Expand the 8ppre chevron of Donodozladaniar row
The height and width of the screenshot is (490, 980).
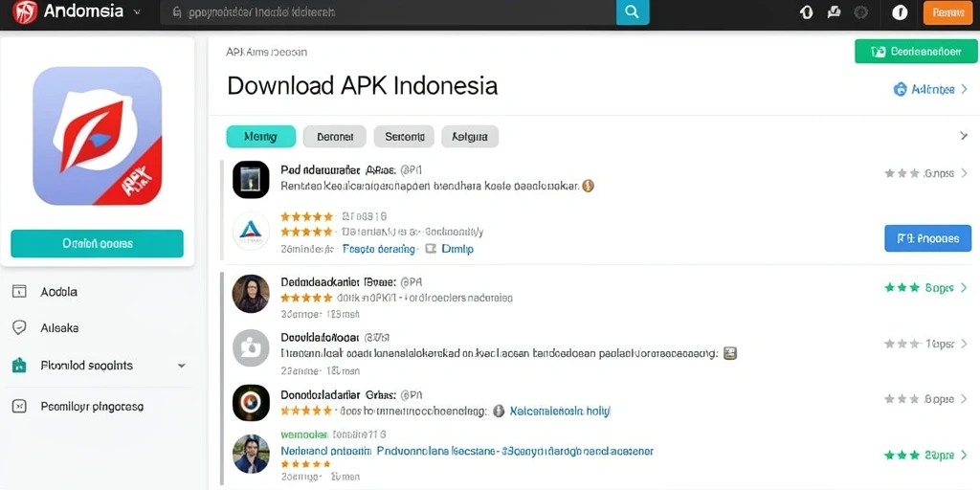click(x=965, y=398)
